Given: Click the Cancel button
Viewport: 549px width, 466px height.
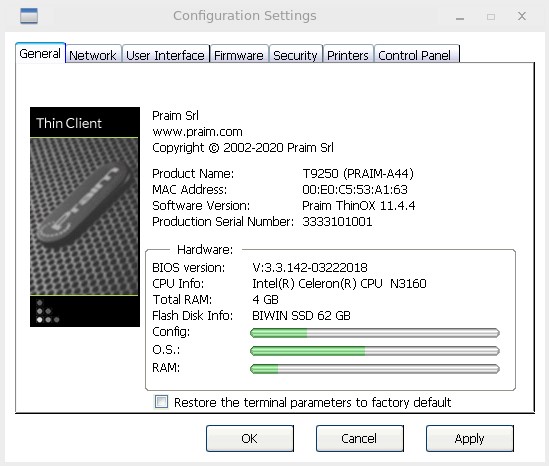Looking at the screenshot, I should (x=360, y=438).
